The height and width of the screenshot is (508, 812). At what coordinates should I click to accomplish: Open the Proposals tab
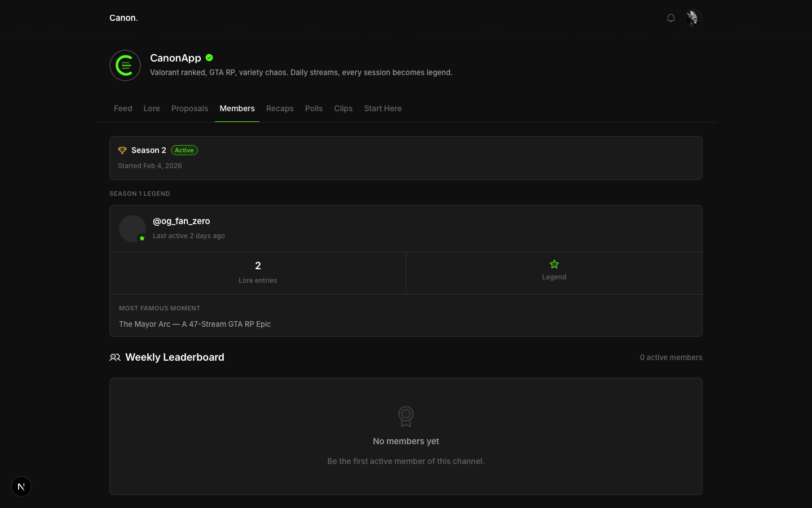pos(189,108)
